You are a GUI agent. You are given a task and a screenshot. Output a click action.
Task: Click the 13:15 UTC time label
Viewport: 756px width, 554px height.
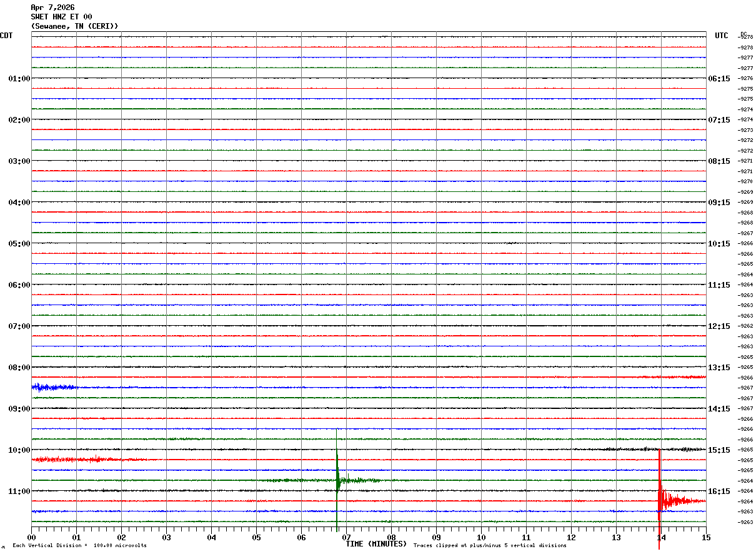pos(719,368)
